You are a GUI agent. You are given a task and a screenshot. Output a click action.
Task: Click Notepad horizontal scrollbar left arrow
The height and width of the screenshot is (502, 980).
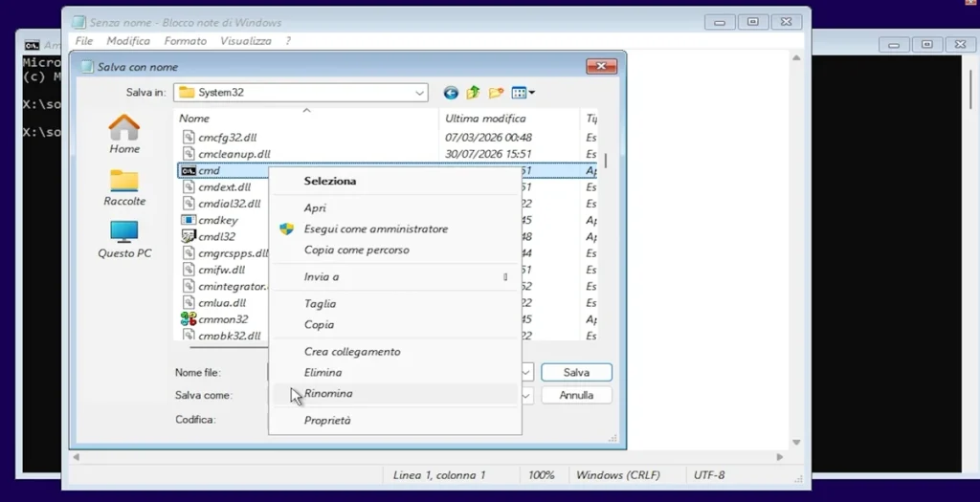point(77,457)
